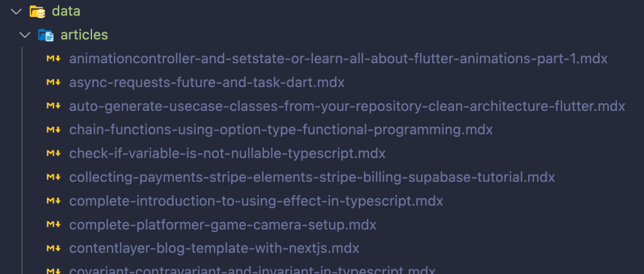This screenshot has width=644, height=274.
Task: Collapse the data folder chevron
Action: (16, 11)
